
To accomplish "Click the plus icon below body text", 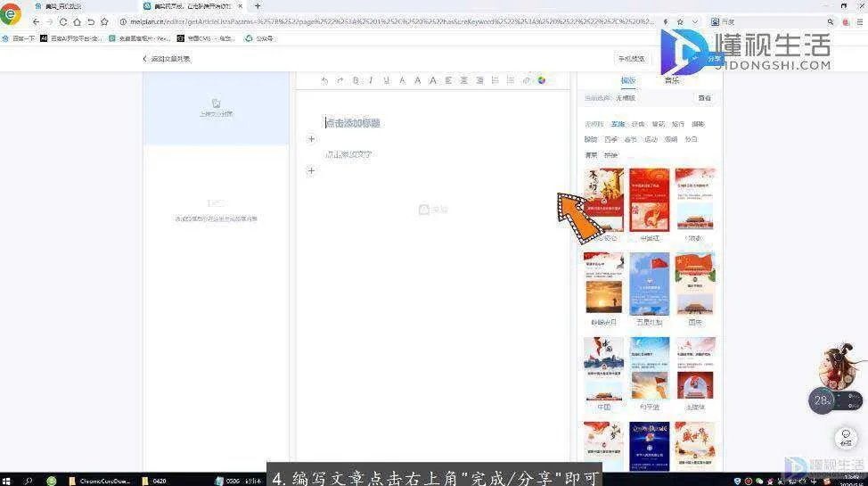I will (x=311, y=170).
